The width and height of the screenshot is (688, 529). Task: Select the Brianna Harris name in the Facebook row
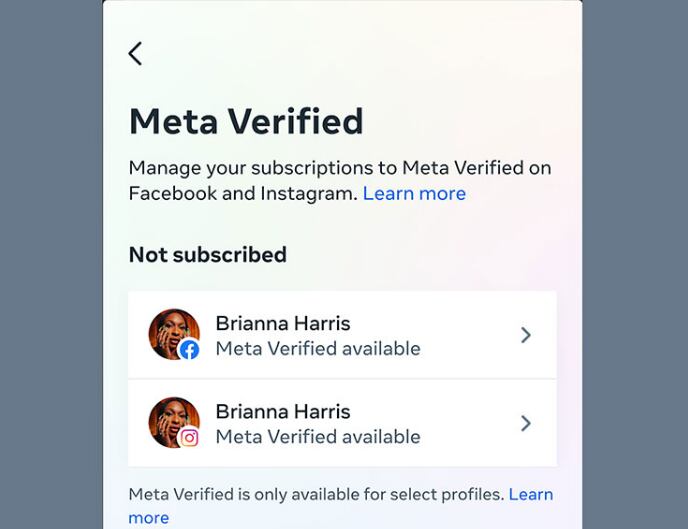coord(282,324)
